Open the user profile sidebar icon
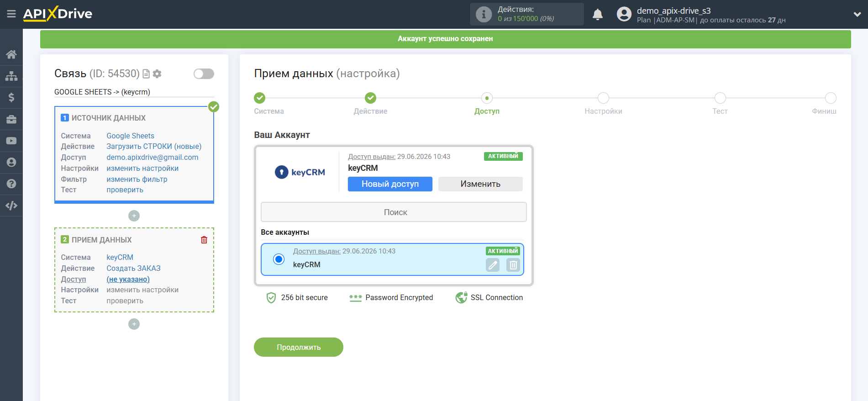868x401 pixels. click(x=11, y=162)
